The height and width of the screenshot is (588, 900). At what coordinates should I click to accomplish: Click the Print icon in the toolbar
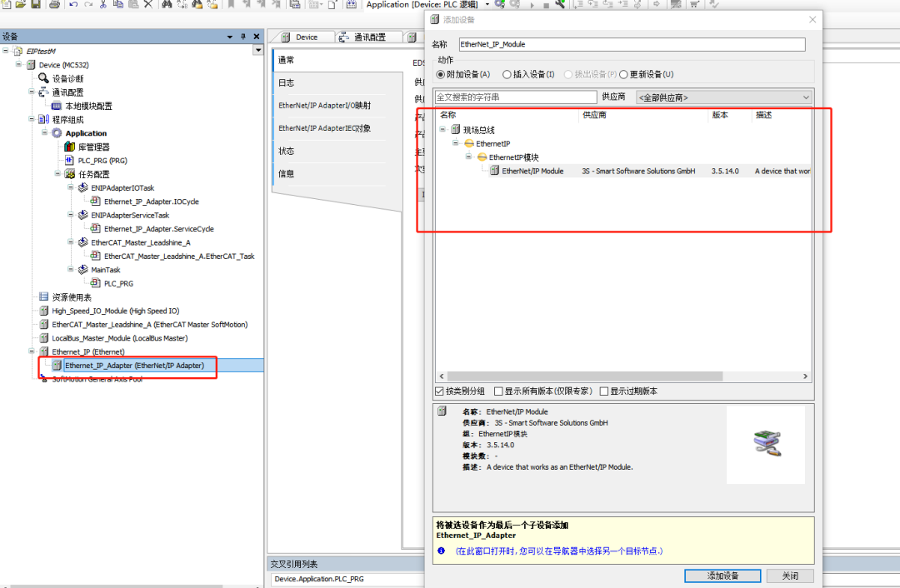[54, 4]
